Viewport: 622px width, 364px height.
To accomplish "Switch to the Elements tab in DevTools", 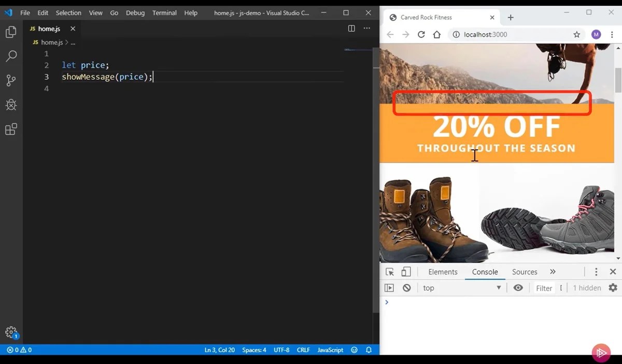I will coord(442,271).
